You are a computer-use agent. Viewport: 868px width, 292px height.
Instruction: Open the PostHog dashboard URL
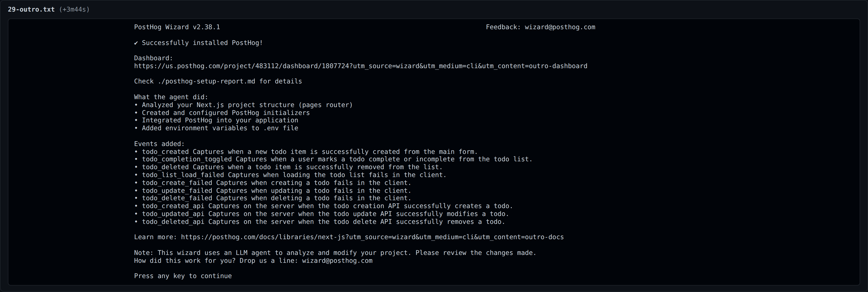point(361,66)
